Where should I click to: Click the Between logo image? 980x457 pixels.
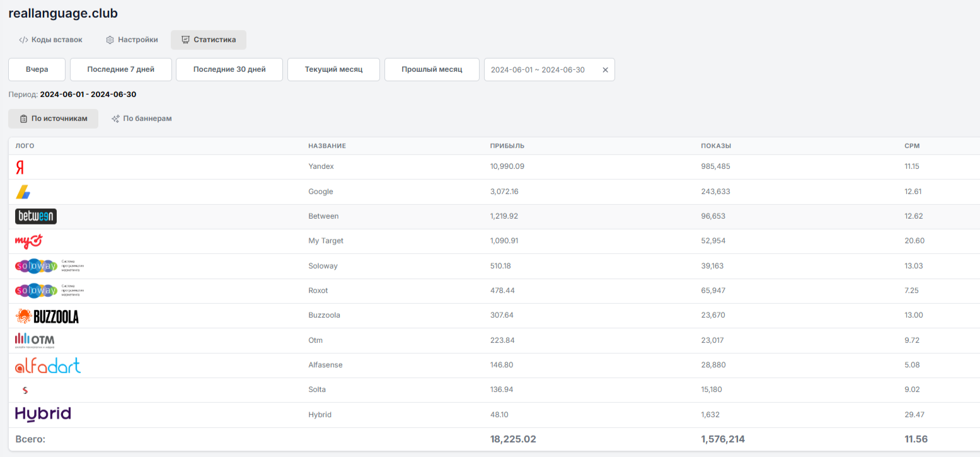pos(36,216)
